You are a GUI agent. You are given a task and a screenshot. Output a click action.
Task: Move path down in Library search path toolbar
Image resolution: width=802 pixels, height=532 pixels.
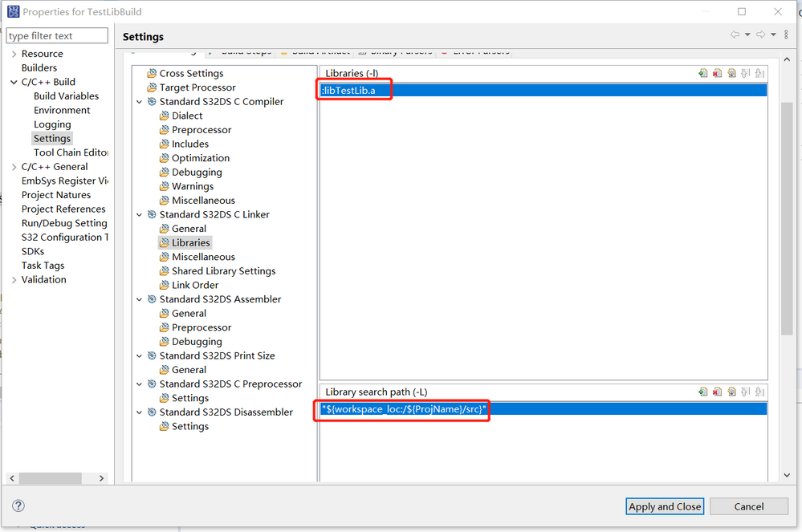click(x=760, y=392)
